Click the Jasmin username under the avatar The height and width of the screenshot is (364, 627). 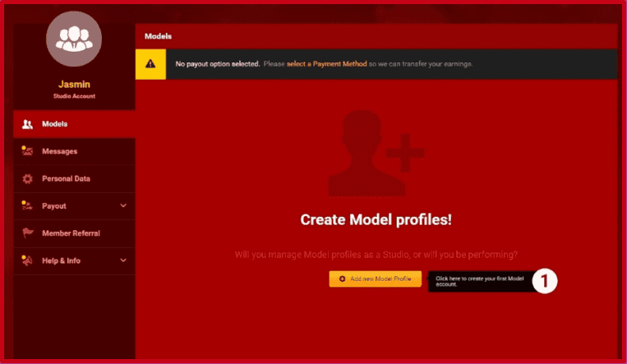click(x=74, y=84)
